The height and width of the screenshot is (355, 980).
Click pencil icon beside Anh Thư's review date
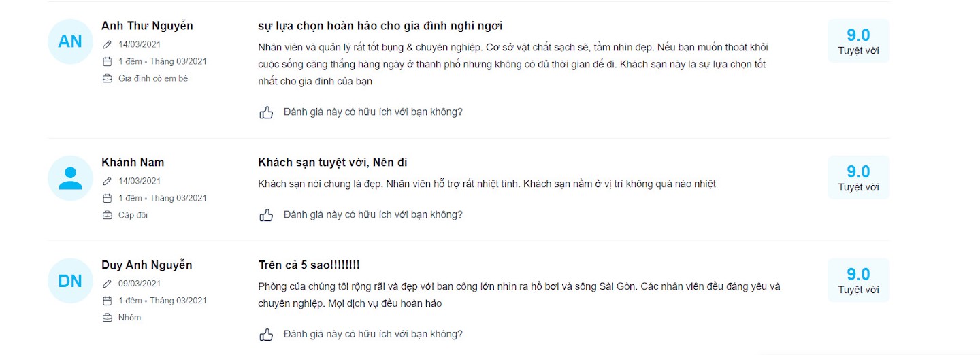[107, 44]
